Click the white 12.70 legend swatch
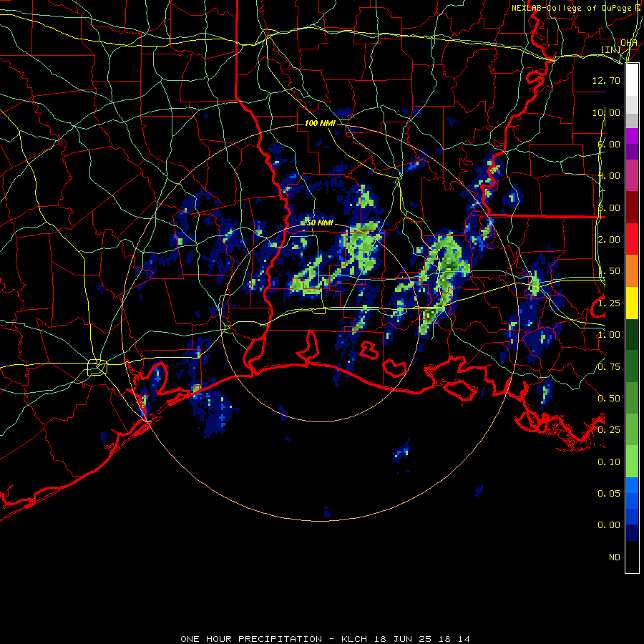Image resolution: width=644 pixels, height=644 pixels. pyautogui.click(x=632, y=80)
